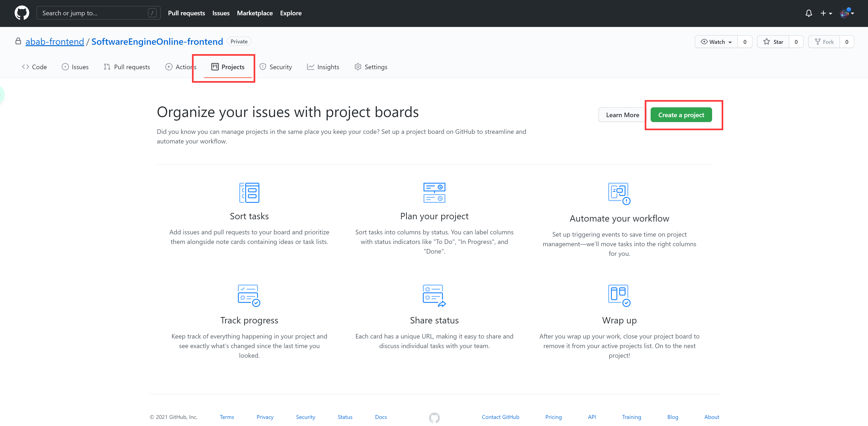The width and height of the screenshot is (868, 426).
Task: Click the Track progress illustration icon
Action: (x=249, y=295)
